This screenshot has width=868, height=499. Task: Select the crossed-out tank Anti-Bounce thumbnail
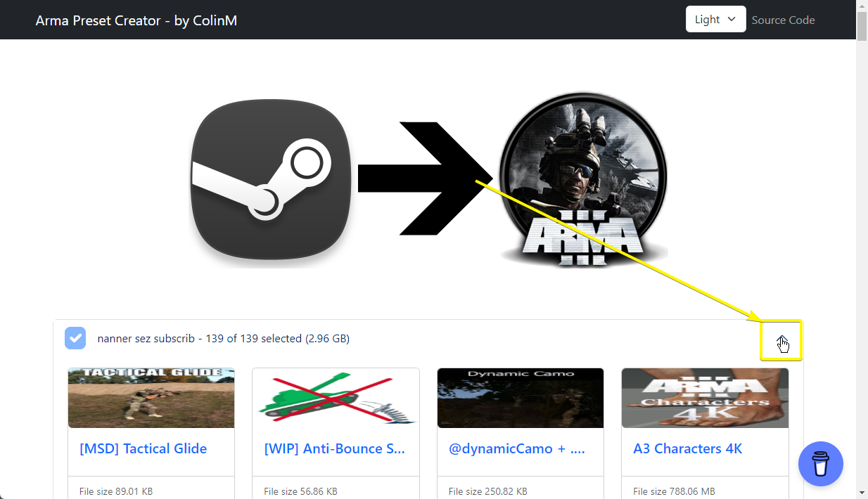336,398
